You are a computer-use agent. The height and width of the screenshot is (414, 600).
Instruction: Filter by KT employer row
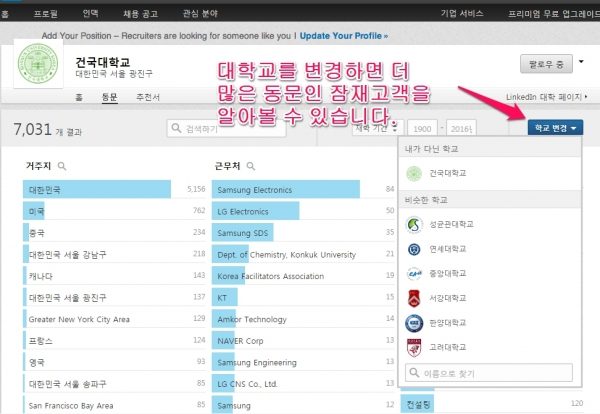[x=303, y=297]
